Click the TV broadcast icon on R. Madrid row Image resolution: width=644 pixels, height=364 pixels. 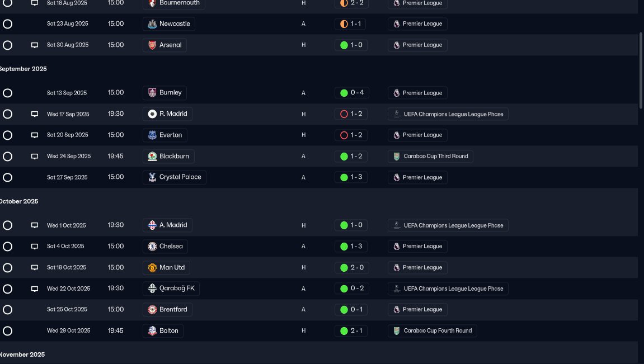click(35, 114)
